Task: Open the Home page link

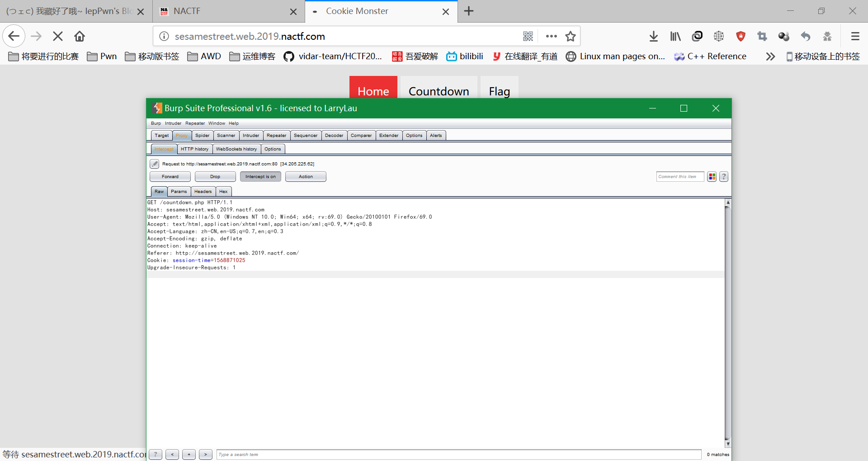Action: (x=373, y=91)
